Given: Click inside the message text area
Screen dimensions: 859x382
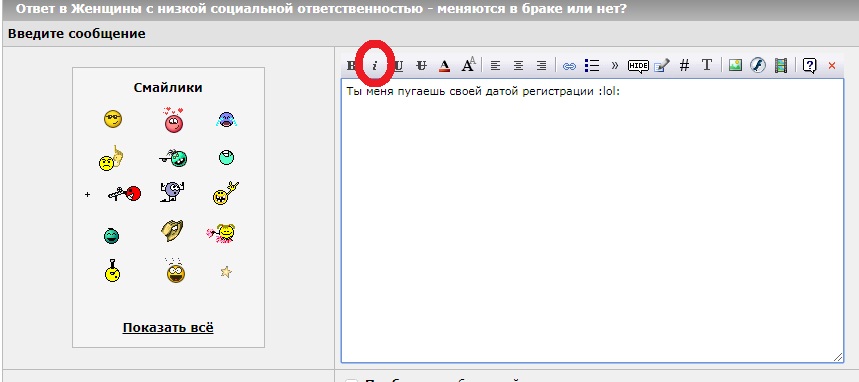Looking at the screenshot, I should (x=592, y=220).
